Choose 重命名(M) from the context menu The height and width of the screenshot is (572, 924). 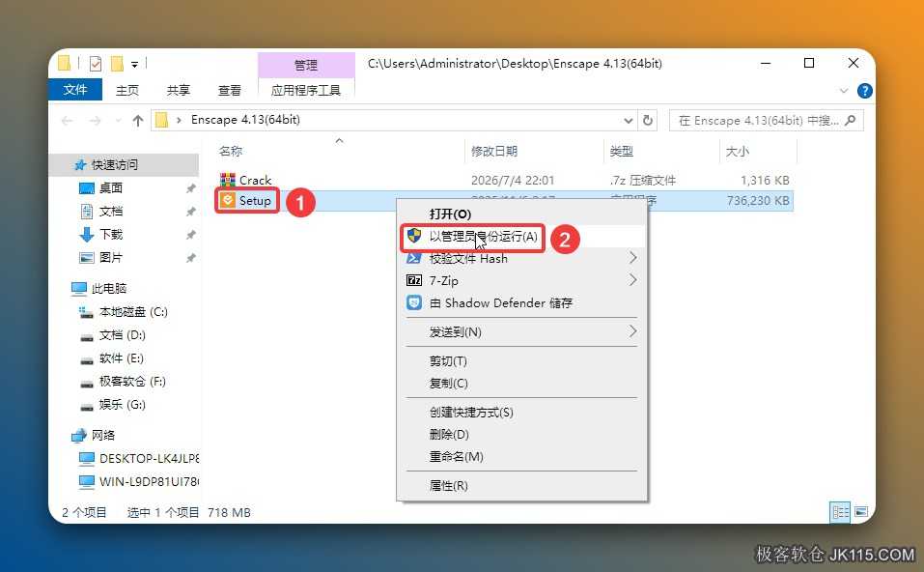521,456
